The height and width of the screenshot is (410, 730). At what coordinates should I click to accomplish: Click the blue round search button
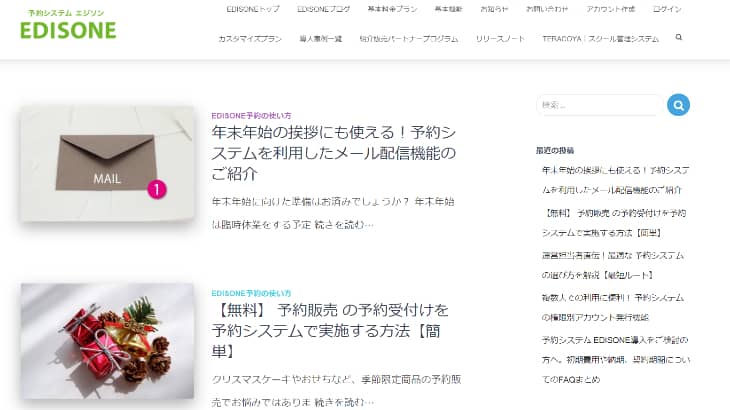coord(678,105)
